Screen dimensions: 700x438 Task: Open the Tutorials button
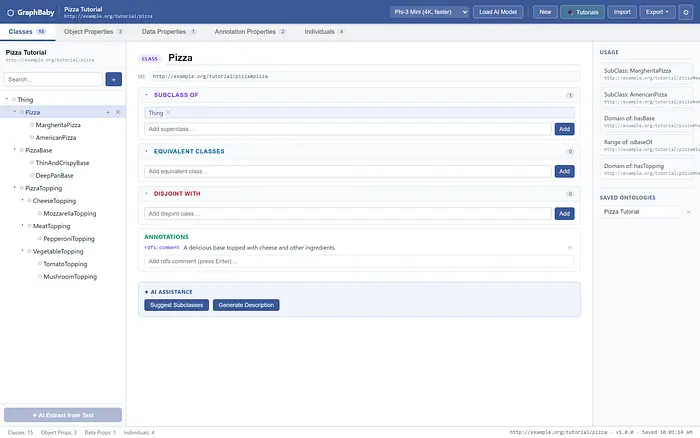click(x=583, y=12)
